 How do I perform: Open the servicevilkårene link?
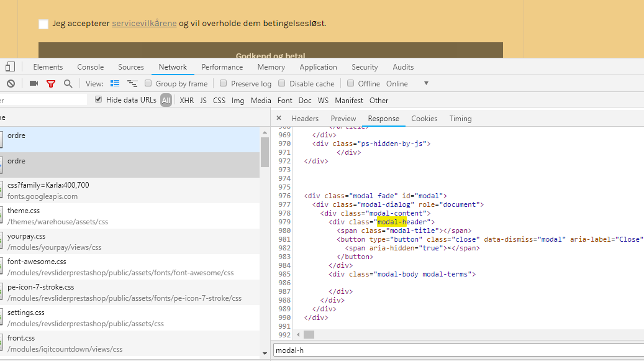click(x=144, y=24)
